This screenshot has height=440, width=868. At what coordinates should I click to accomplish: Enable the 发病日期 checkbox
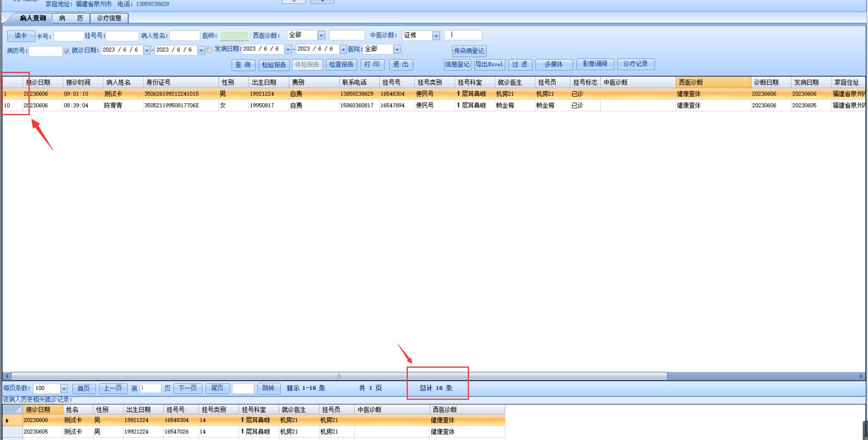(209, 50)
